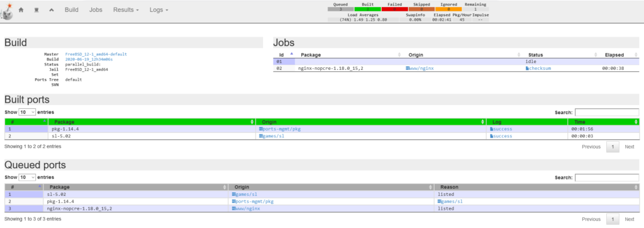The image size is (644, 228).
Task: Click log file icon beside checksum
Action: click(x=528, y=68)
